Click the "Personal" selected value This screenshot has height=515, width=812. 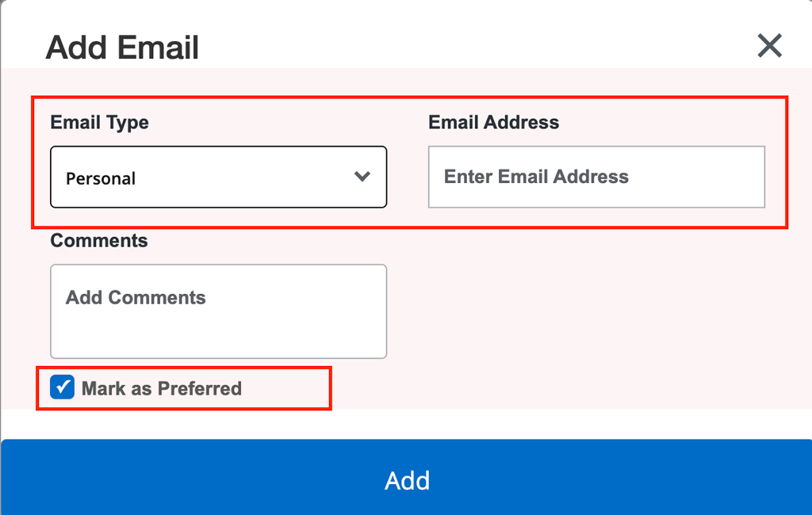click(101, 179)
